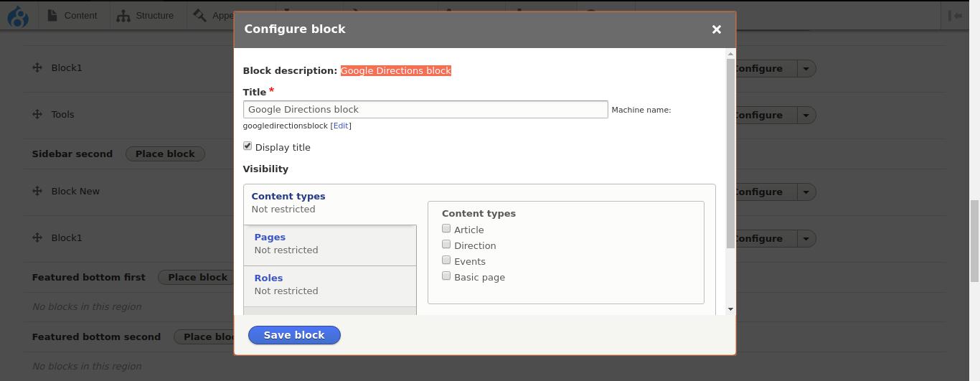Click the Drupal logo home icon
Screen dimensions: 980x381
pos(18,16)
